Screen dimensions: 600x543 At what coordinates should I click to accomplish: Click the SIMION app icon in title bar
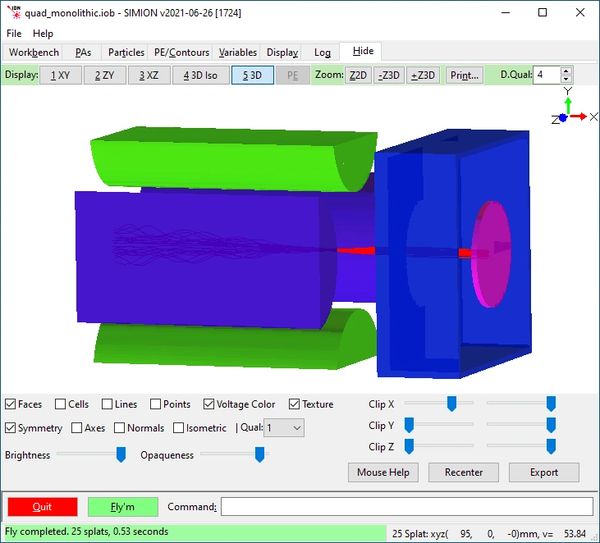click(x=15, y=12)
